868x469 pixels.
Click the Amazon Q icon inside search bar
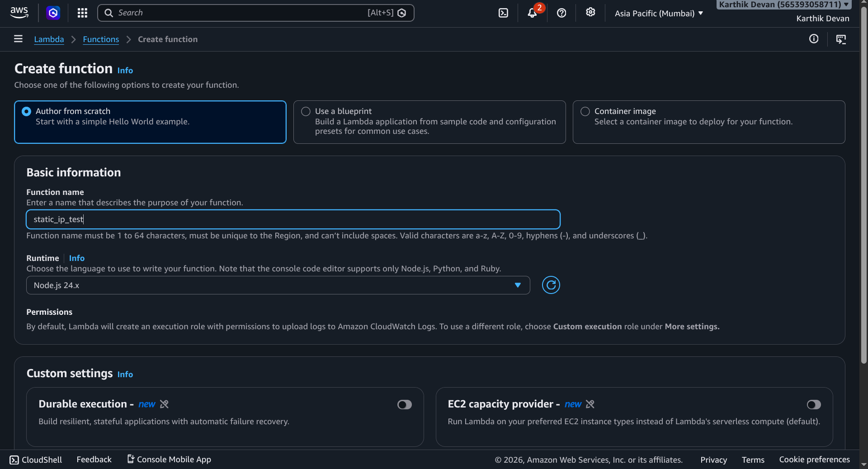coord(401,13)
